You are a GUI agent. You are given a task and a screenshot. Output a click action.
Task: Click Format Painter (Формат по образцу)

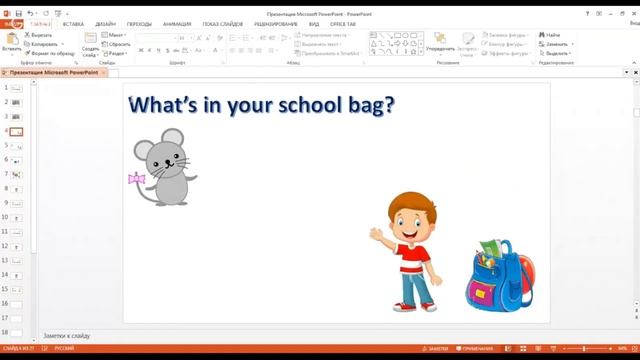[49, 53]
